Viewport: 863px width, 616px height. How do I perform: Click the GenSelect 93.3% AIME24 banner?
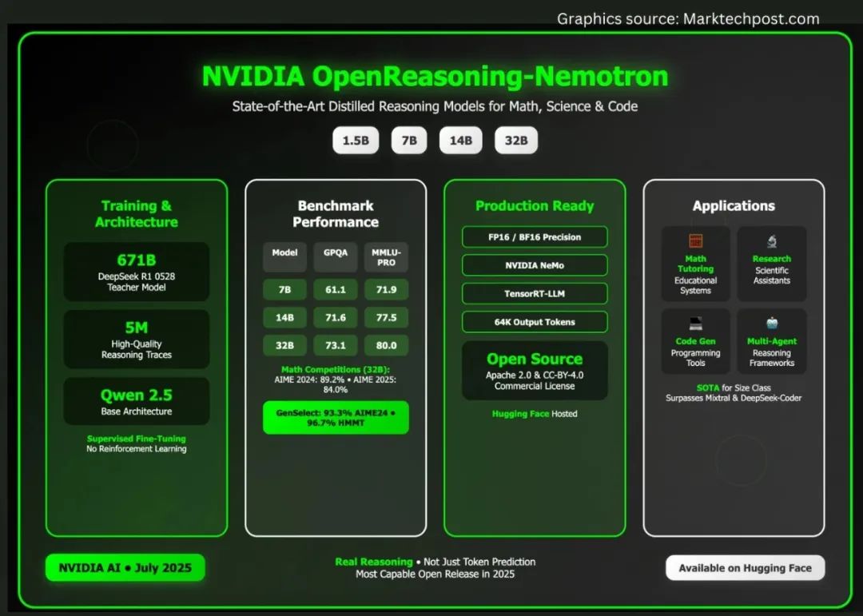336,418
